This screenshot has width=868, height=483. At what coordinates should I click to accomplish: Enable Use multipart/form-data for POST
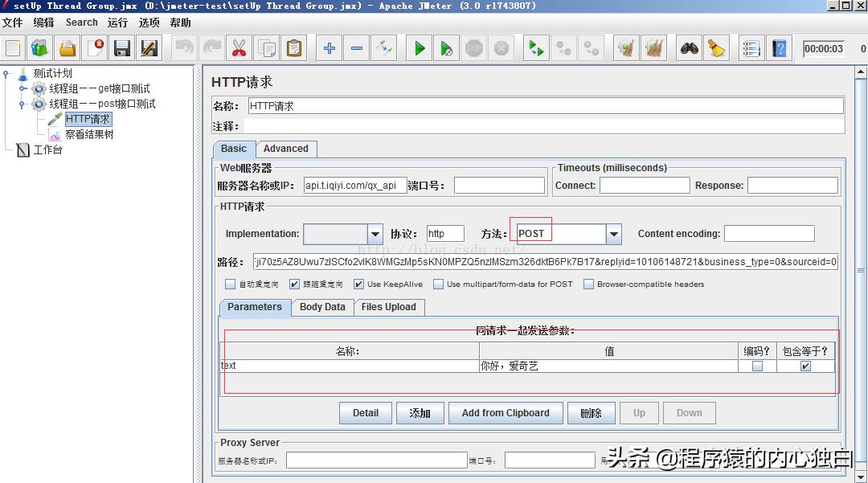point(438,284)
